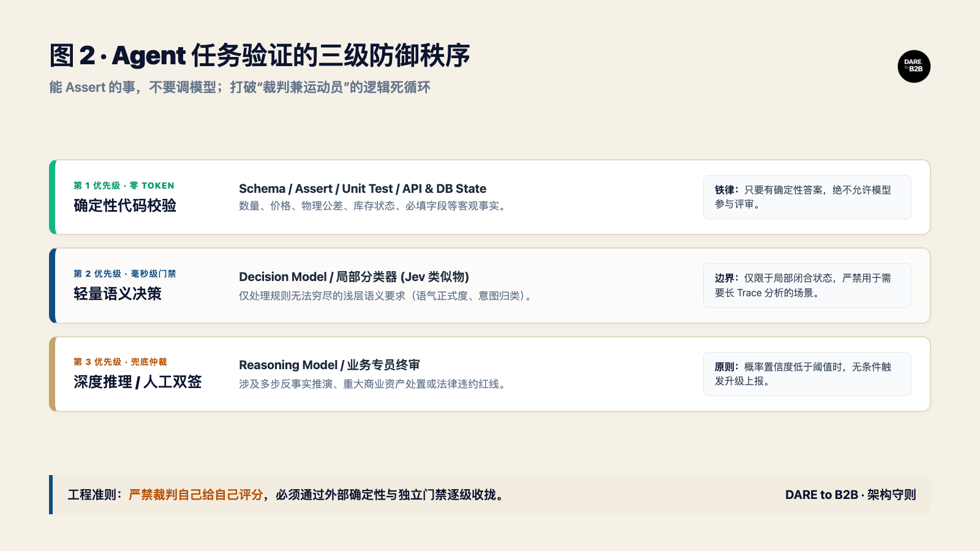The image size is (980, 551).
Task: Select the green accent bar of first card
Action: [x=53, y=197]
